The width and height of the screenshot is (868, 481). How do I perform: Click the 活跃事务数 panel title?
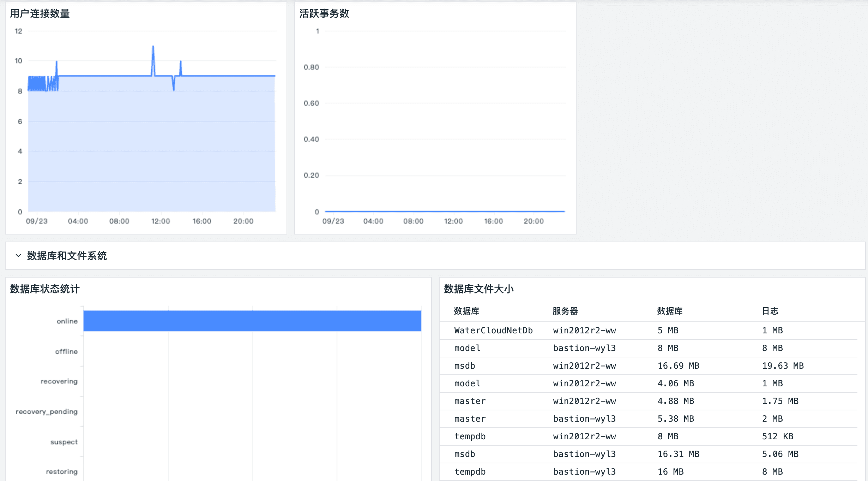click(x=324, y=13)
